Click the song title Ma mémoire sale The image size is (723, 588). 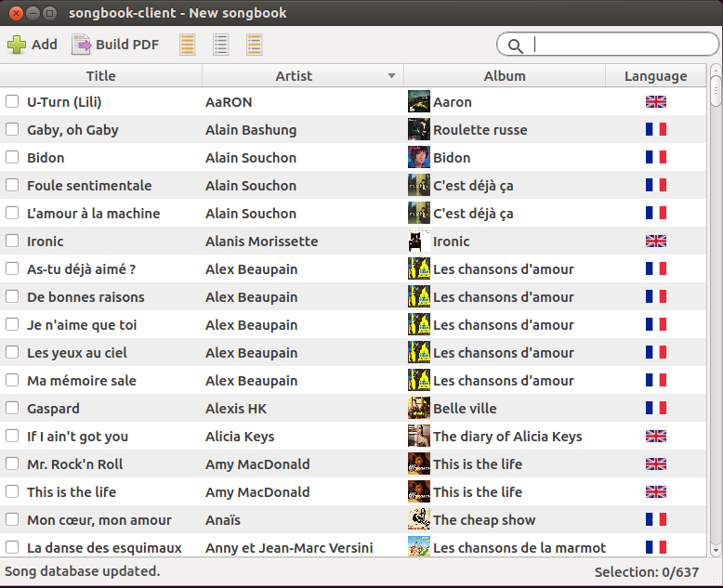[82, 381]
